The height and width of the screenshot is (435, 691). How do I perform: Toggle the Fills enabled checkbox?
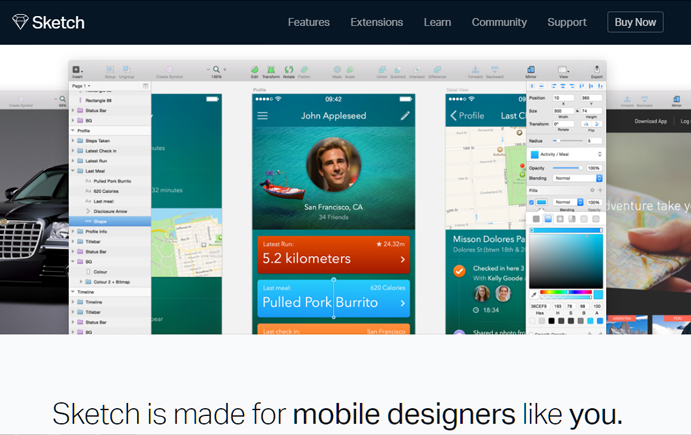pyautogui.click(x=532, y=202)
